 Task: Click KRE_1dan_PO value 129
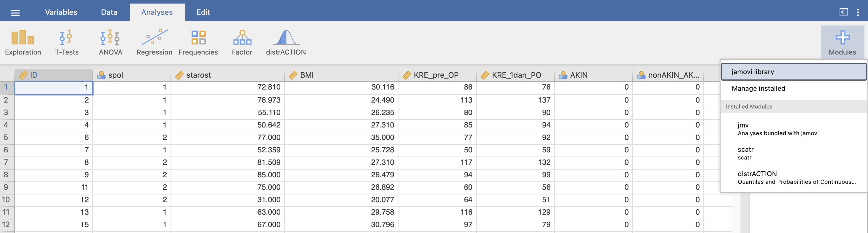click(x=515, y=213)
